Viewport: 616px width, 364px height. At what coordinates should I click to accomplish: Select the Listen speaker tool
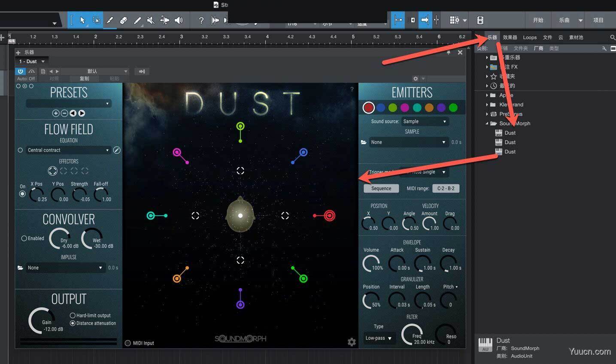[179, 20]
